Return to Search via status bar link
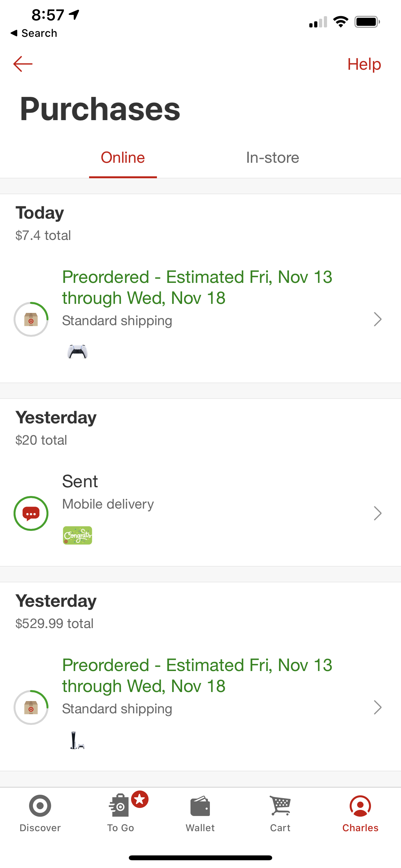 tap(34, 33)
